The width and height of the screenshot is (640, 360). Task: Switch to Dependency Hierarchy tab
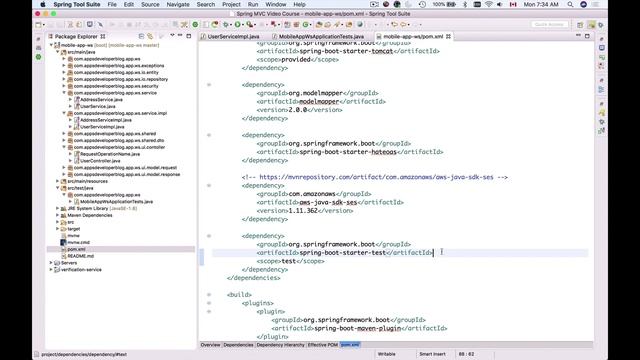click(x=280, y=345)
